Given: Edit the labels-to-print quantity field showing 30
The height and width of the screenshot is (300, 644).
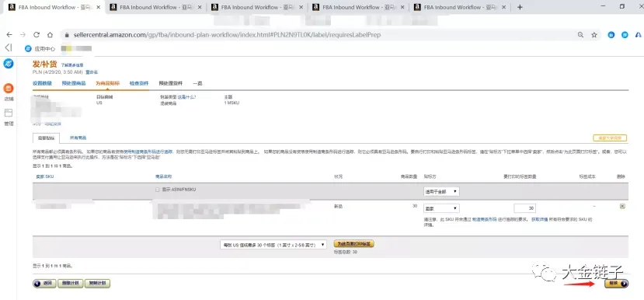Looking at the screenshot, I should (524, 208).
